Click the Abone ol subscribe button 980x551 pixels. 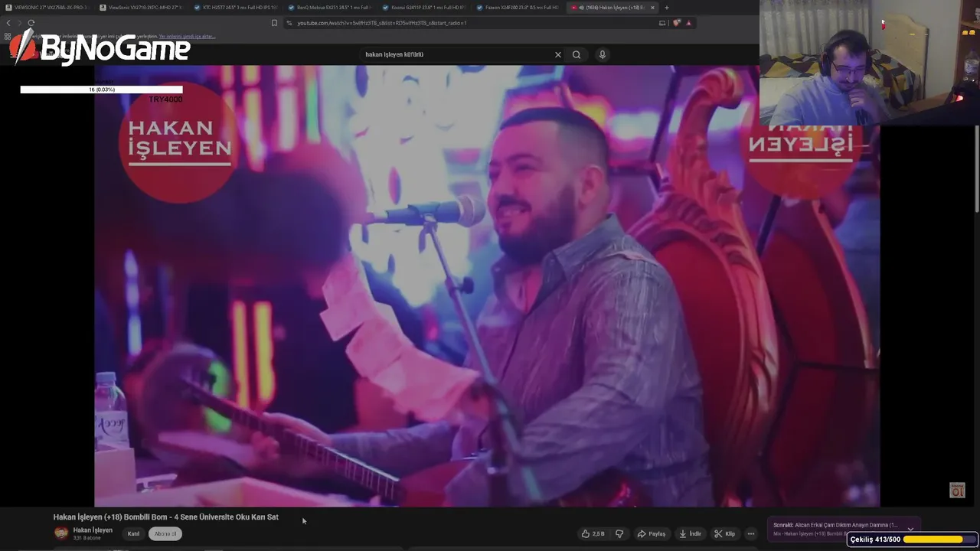(165, 533)
